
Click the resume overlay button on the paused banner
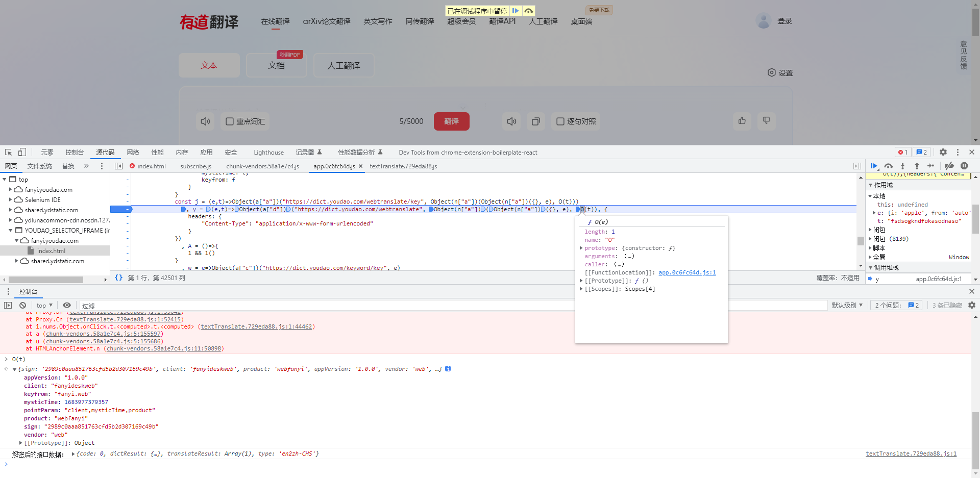coord(516,11)
